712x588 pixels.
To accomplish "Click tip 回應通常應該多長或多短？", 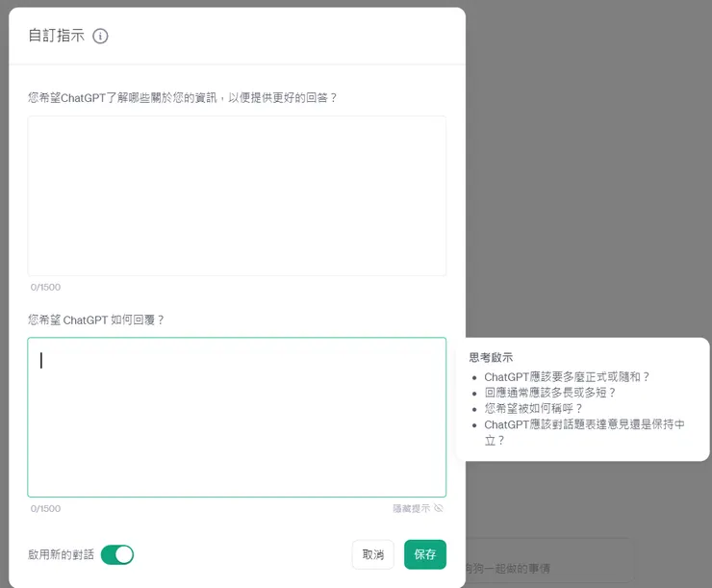I will tap(550, 393).
